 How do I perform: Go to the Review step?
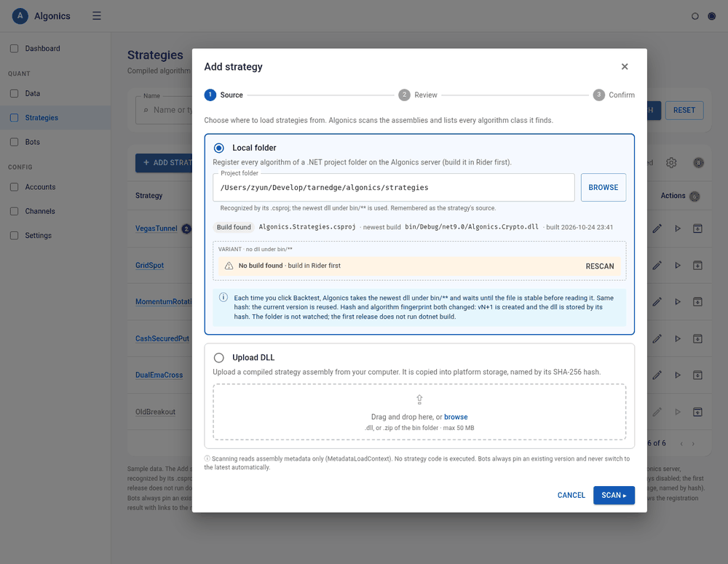coord(418,95)
